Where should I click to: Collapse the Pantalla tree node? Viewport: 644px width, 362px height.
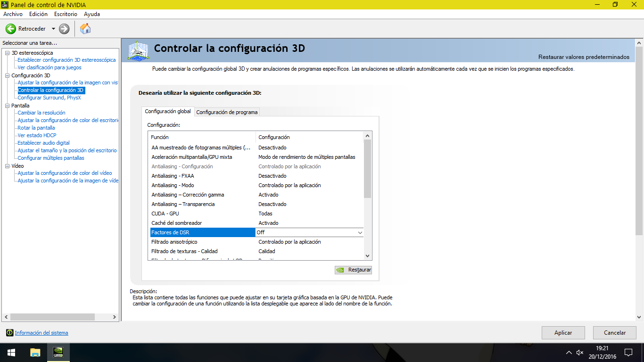coord(8,106)
